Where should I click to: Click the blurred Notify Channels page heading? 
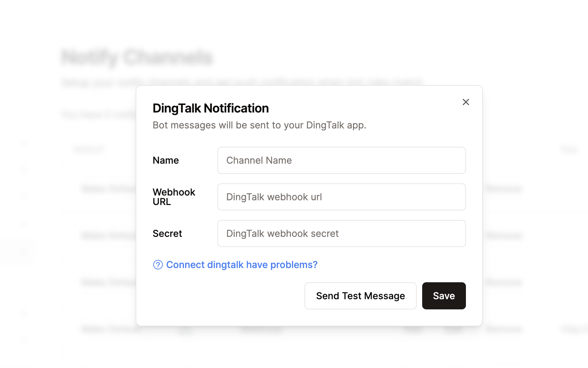pos(137,57)
